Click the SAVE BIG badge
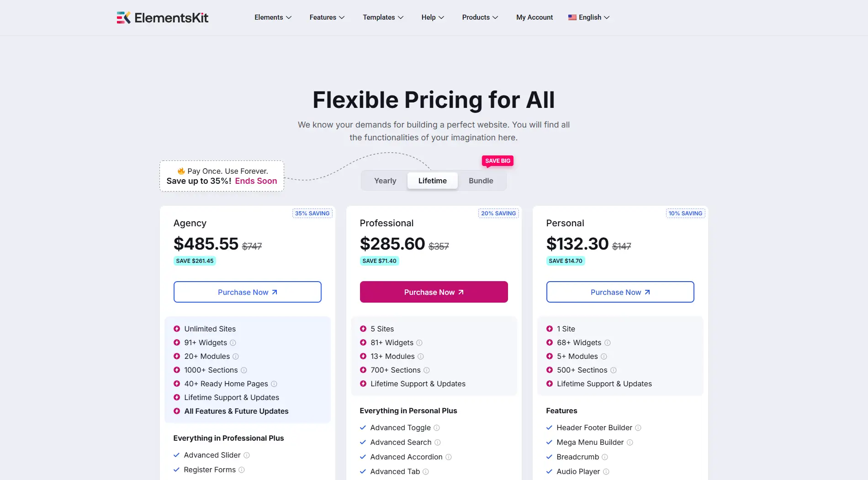 point(498,161)
